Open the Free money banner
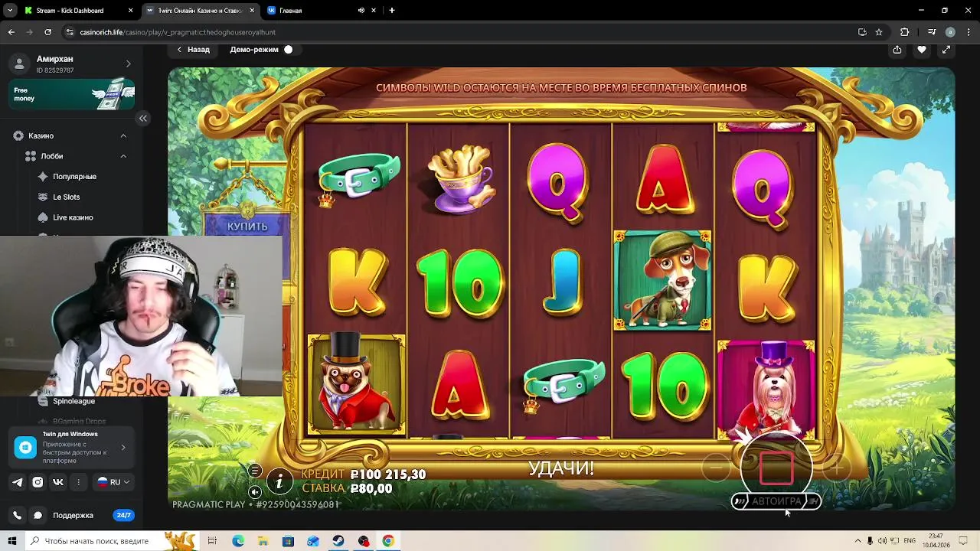Image resolution: width=980 pixels, height=551 pixels. 73,94
